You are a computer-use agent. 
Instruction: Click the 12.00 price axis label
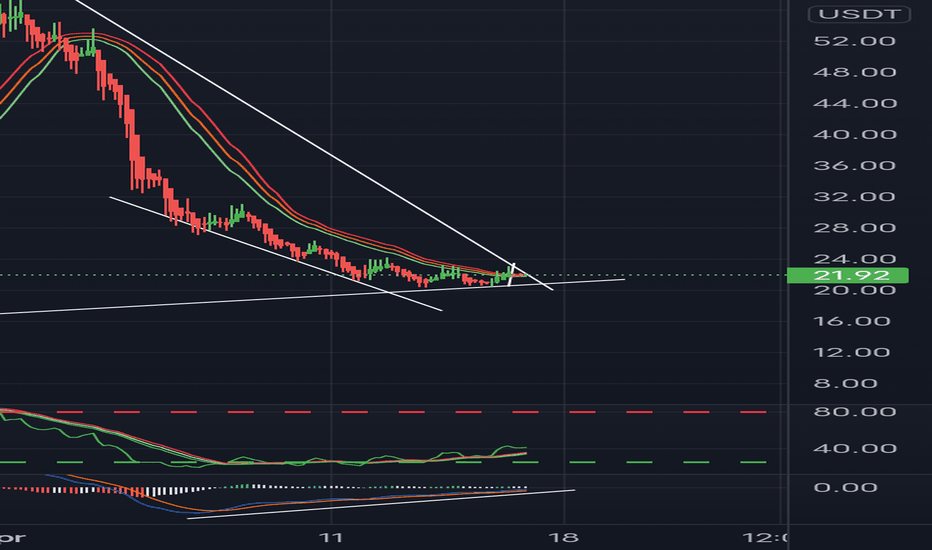(x=854, y=353)
